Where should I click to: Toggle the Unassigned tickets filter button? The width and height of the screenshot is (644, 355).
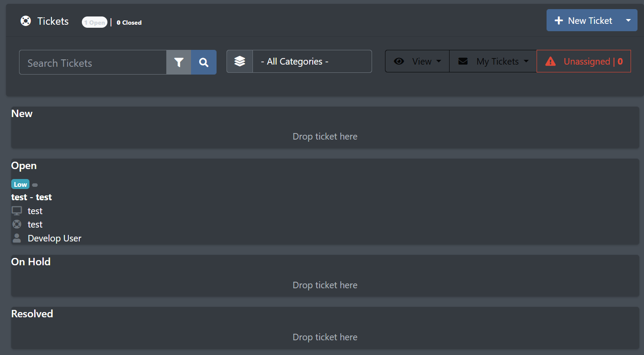click(x=584, y=61)
